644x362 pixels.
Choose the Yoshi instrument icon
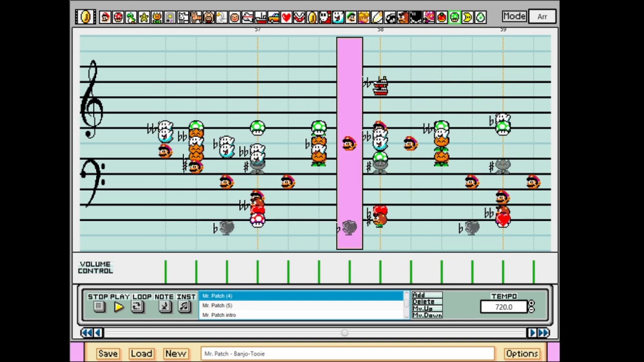[131, 17]
